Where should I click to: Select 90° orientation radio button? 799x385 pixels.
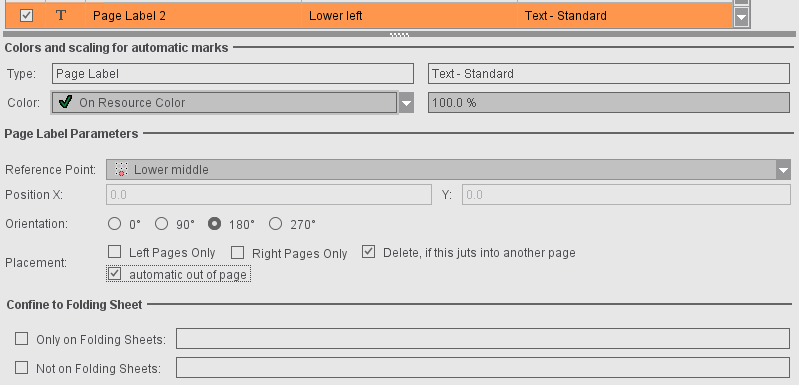[161, 224]
